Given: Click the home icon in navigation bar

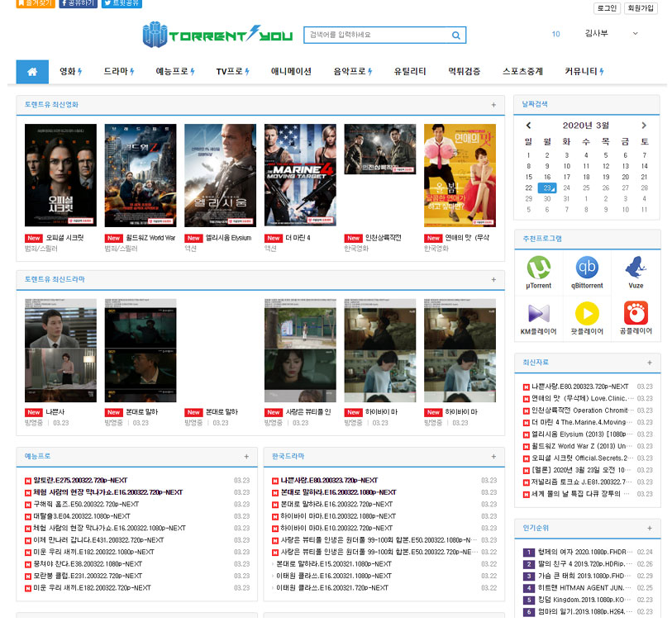Looking at the screenshot, I should tap(32, 72).
